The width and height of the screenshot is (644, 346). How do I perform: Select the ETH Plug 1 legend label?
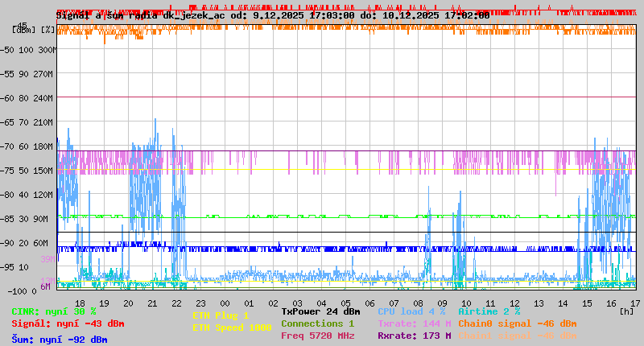pos(221,316)
